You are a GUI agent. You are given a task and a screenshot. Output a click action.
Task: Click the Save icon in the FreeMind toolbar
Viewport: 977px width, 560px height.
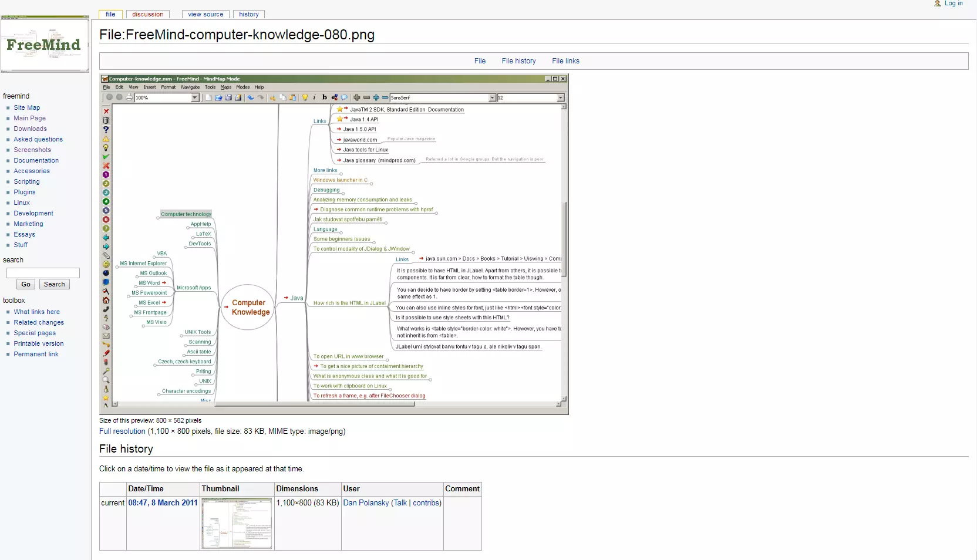click(x=229, y=97)
